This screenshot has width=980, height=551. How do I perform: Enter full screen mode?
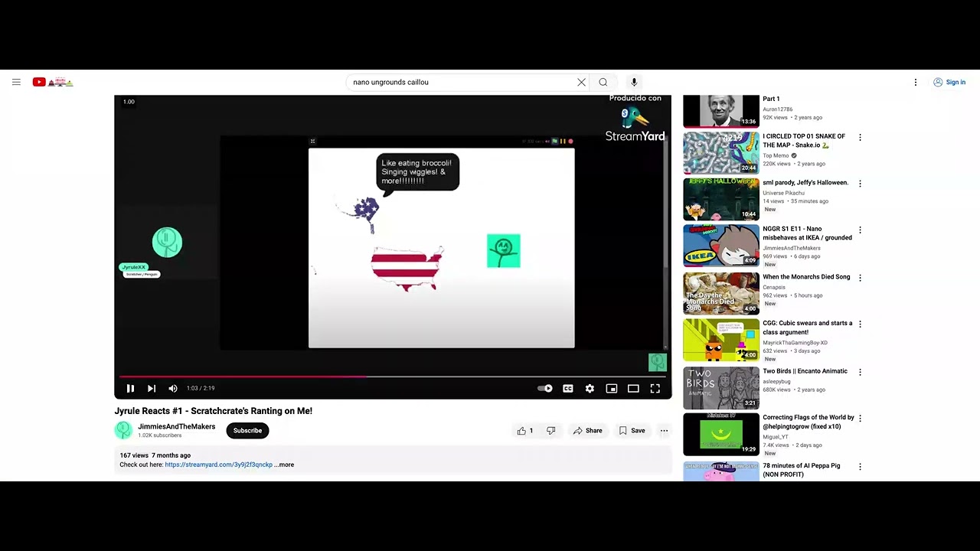655,388
